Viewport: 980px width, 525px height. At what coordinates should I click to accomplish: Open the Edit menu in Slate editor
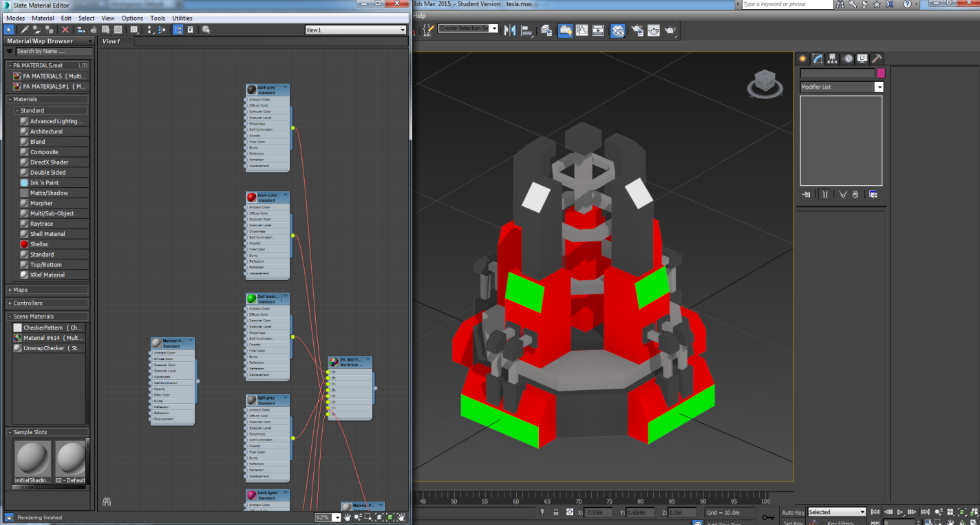coord(66,18)
